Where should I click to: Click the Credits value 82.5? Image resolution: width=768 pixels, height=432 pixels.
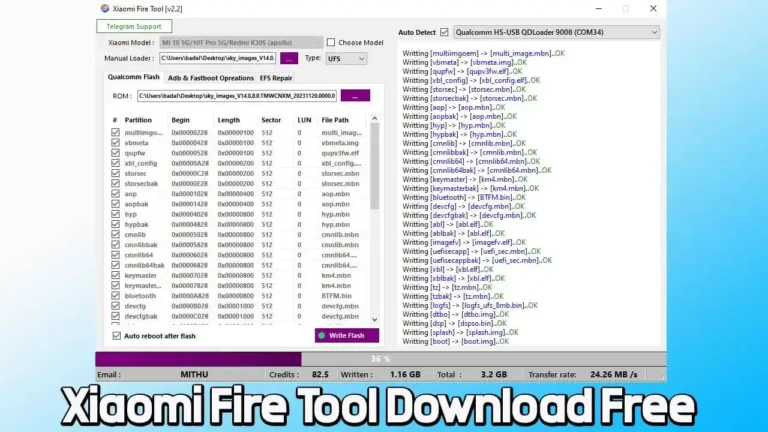(320, 374)
